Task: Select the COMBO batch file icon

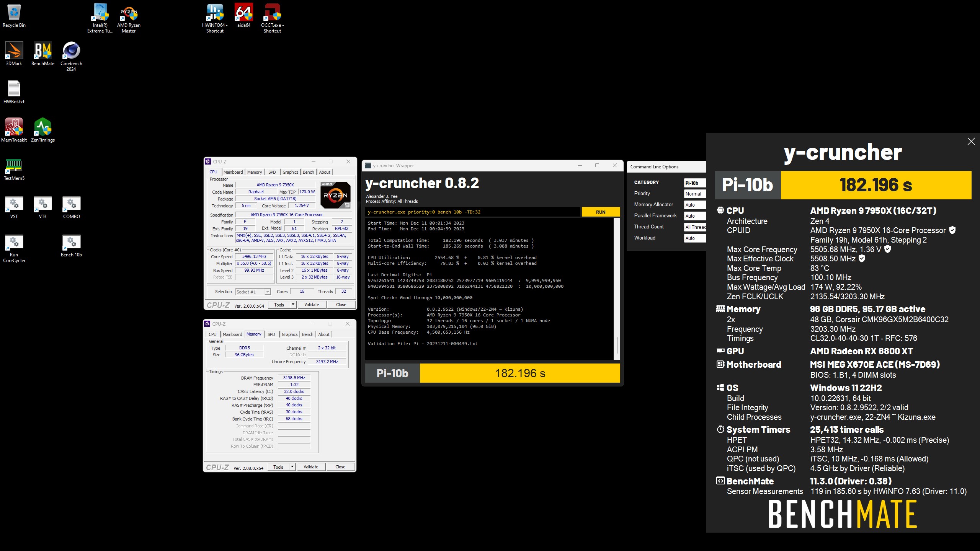Action: tap(72, 207)
